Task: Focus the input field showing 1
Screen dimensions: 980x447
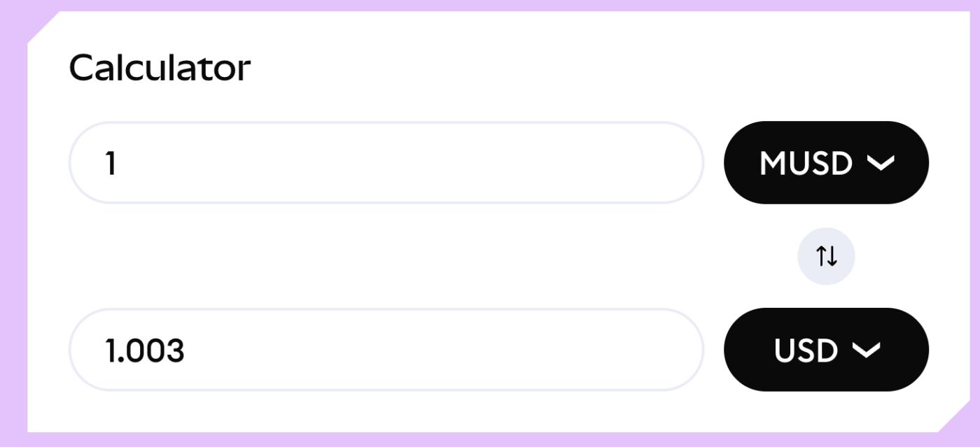Action: [x=386, y=162]
